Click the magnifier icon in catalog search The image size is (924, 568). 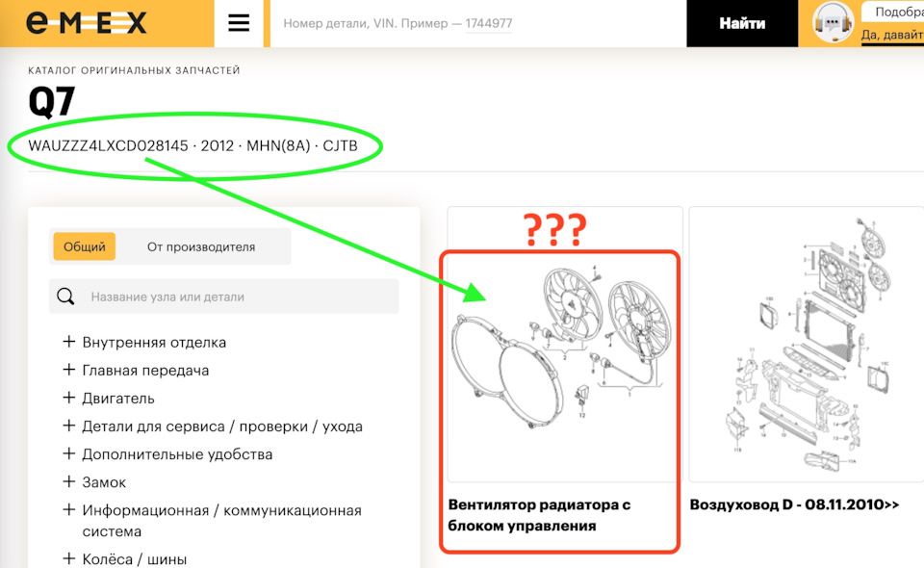tap(64, 296)
